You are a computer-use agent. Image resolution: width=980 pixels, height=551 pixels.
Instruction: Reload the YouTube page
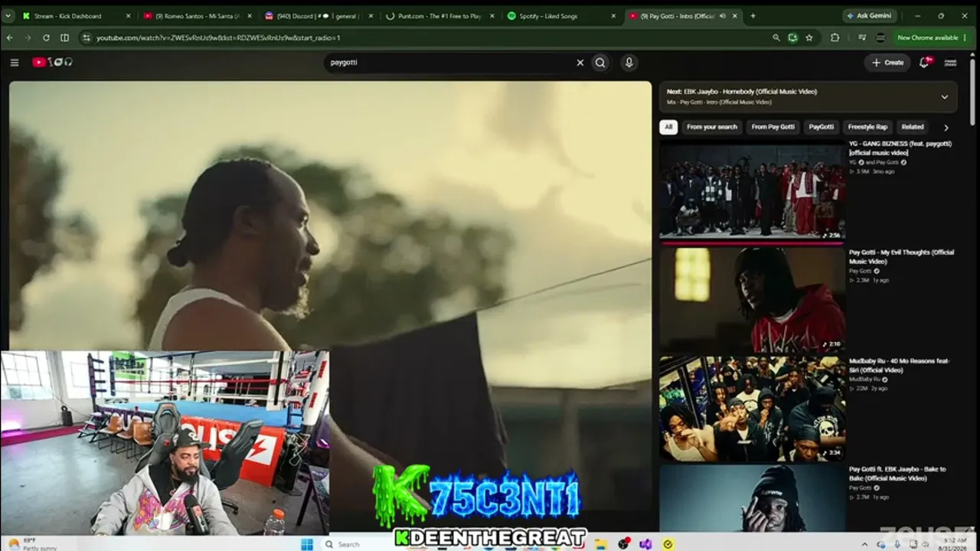tap(46, 37)
